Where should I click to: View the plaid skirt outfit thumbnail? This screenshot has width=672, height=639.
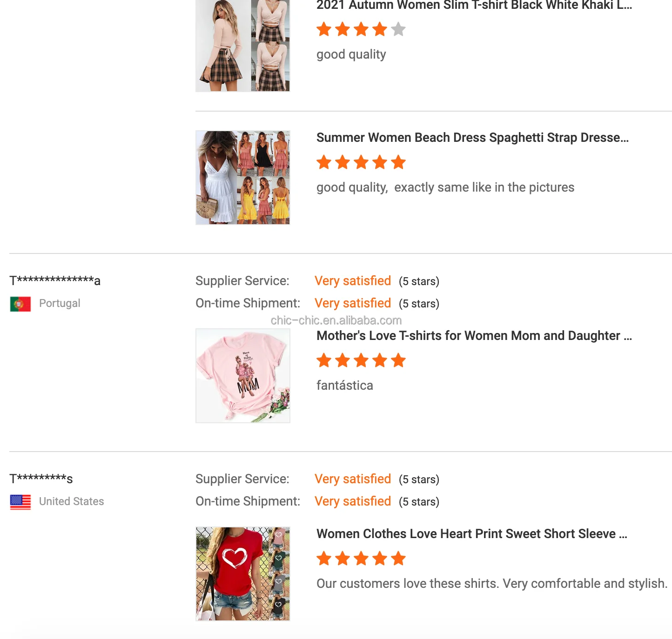coord(242,46)
